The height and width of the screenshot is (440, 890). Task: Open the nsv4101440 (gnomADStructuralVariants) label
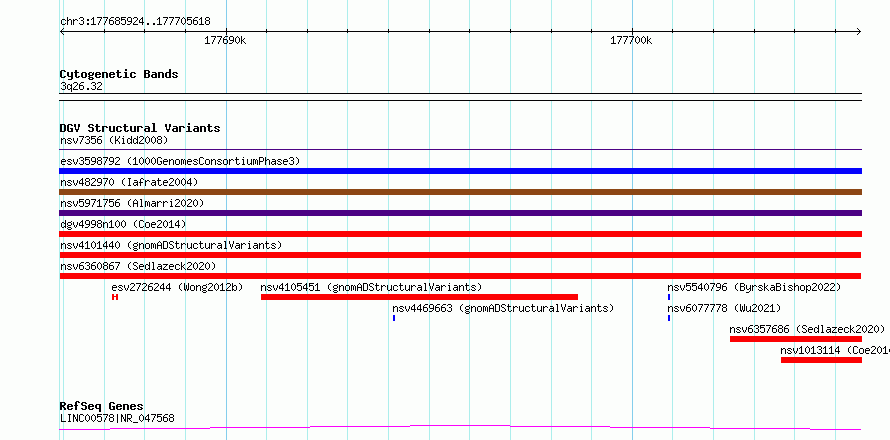(171, 245)
